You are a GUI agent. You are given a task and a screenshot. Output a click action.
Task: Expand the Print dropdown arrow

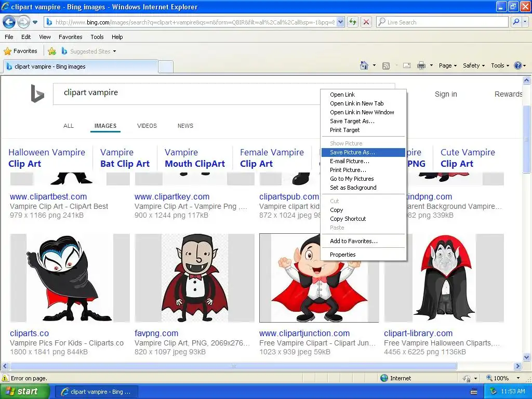[431, 65]
